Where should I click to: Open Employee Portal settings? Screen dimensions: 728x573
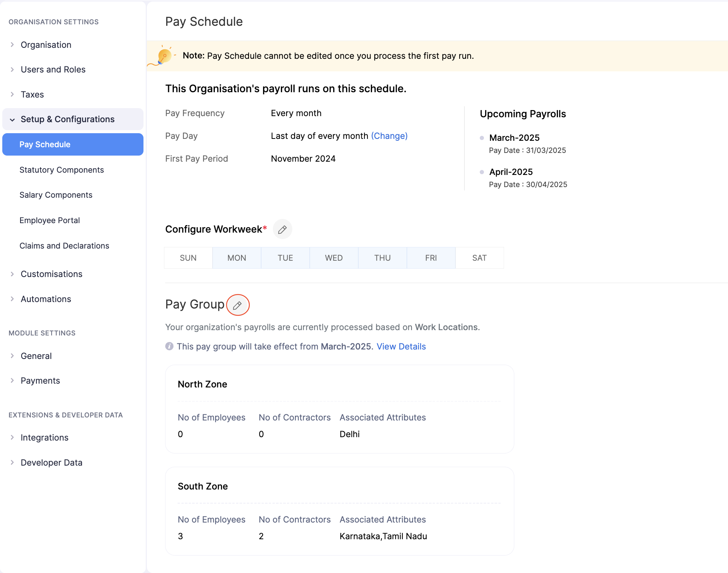click(x=50, y=220)
